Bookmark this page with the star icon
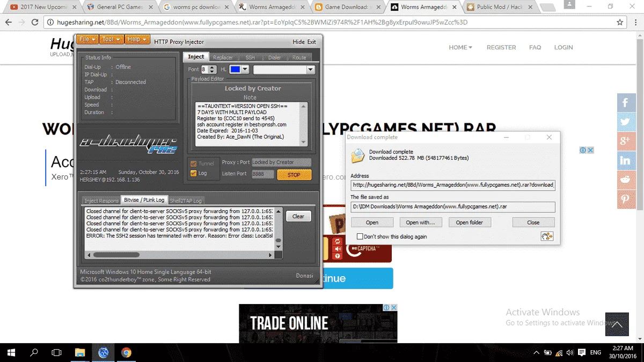The image size is (644, 362). point(620,23)
